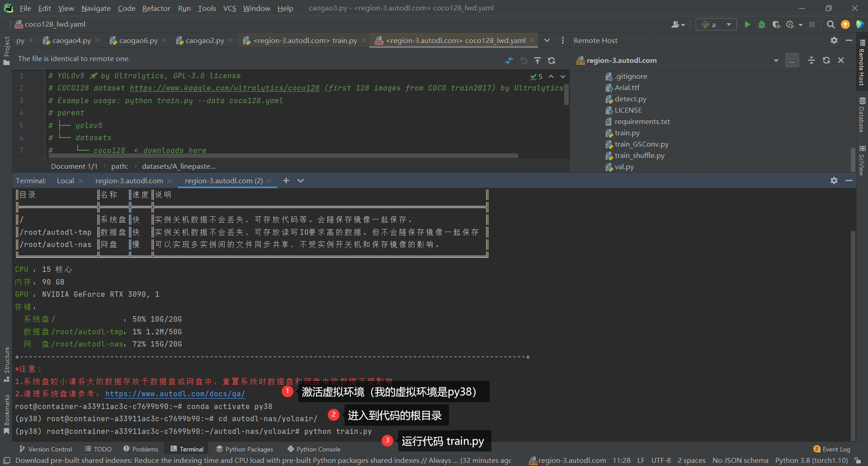This screenshot has height=466, width=868.
Task: Open Problems tool window
Action: click(x=141, y=449)
